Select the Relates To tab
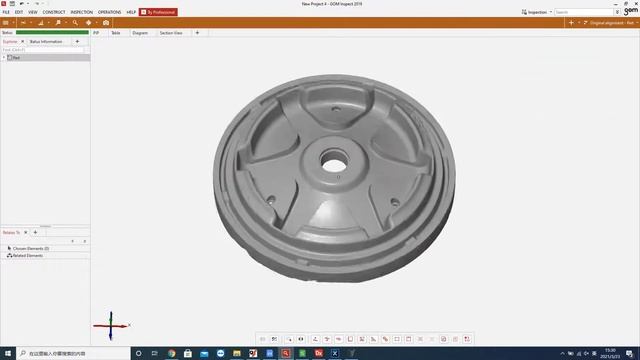 [11, 232]
